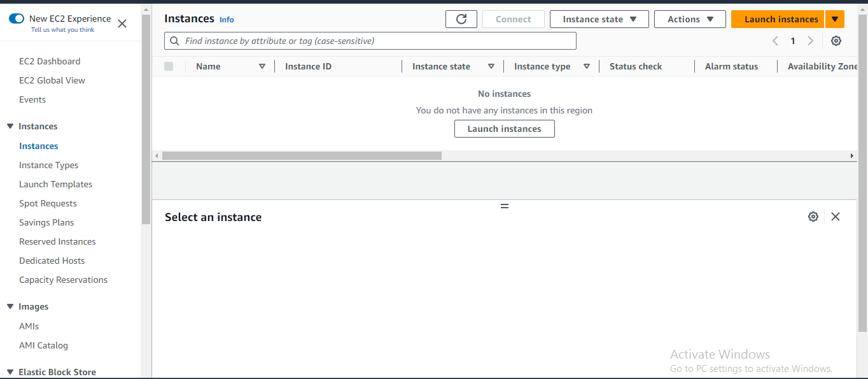Click the Alarm status column header

(732, 66)
